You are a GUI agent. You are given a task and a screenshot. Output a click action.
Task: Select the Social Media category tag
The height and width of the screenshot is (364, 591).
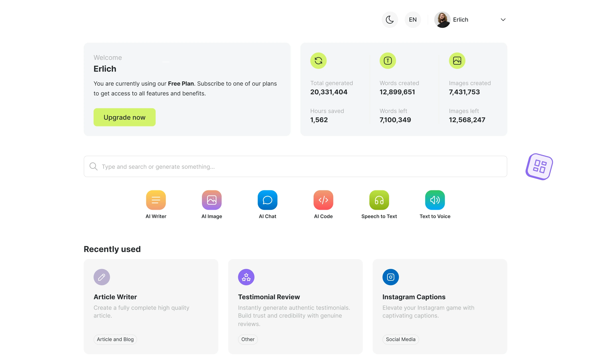point(400,339)
